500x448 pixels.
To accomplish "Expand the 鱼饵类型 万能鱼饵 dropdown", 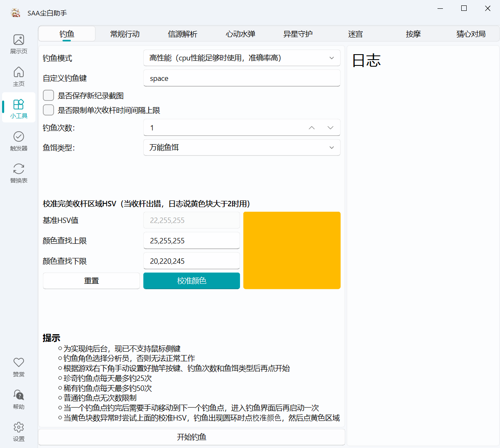I will [x=242, y=148].
